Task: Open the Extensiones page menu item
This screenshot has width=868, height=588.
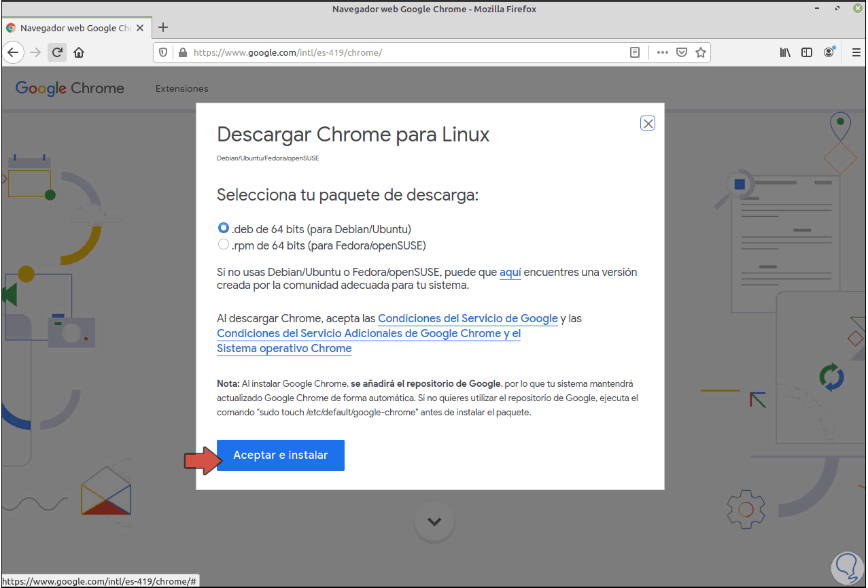Action: pos(182,88)
